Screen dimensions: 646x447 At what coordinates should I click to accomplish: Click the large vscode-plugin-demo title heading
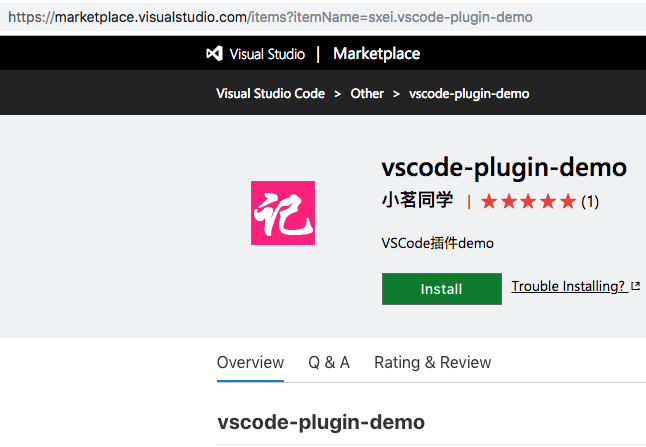[x=504, y=166]
